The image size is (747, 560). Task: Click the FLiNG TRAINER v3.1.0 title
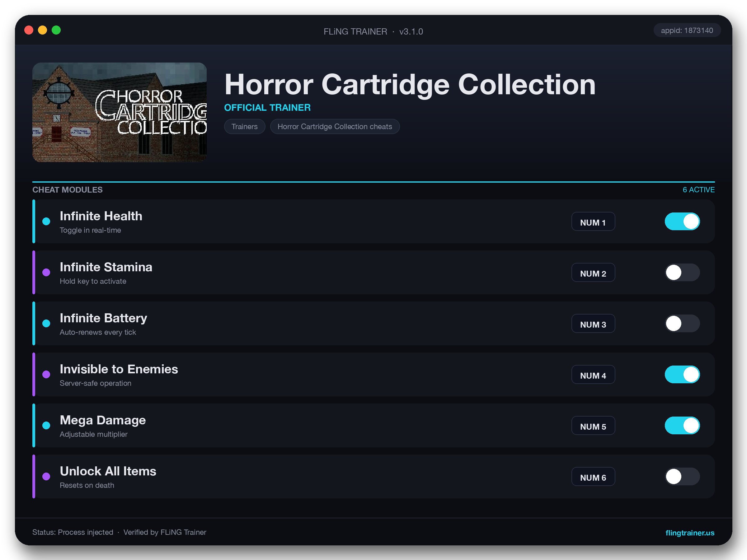[x=373, y=31]
